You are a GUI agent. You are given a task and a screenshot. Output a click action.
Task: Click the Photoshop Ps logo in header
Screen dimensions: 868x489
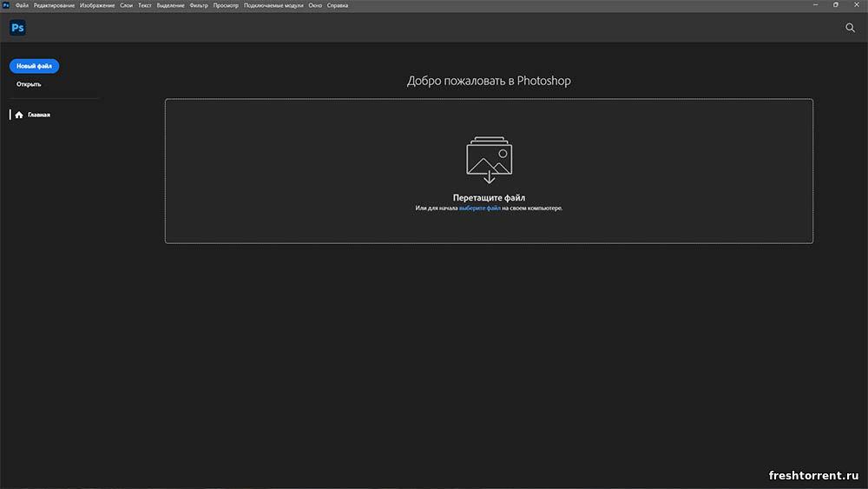point(17,28)
